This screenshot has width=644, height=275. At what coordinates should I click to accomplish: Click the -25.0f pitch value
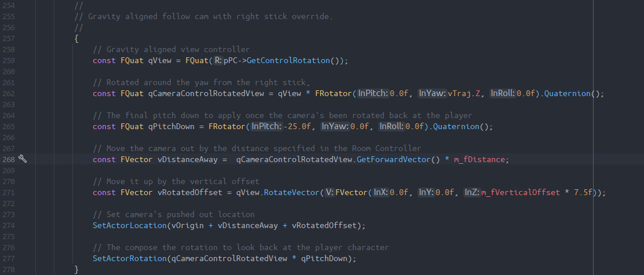298,126
